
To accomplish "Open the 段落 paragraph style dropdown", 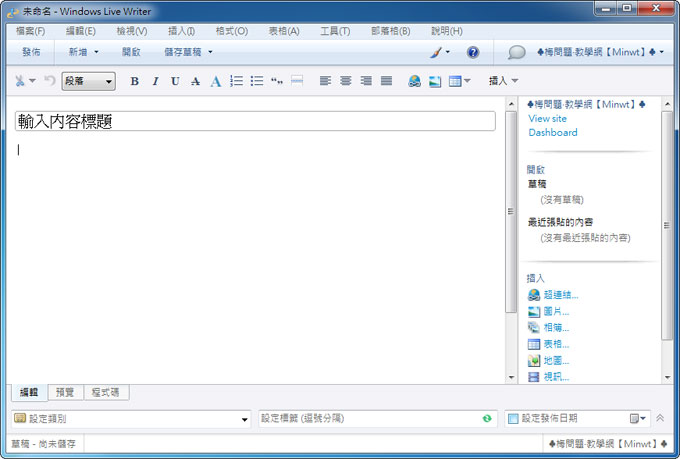I will (88, 81).
